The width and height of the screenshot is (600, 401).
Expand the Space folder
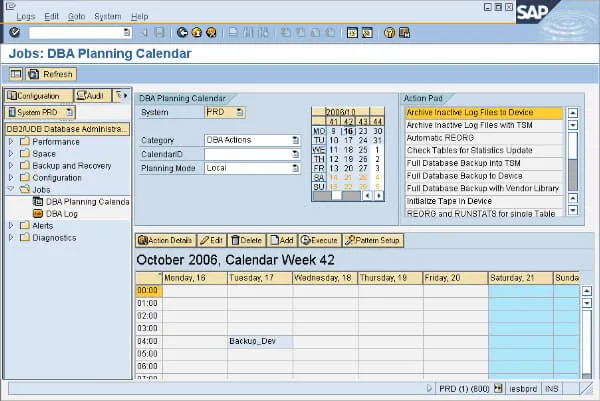click(x=11, y=153)
